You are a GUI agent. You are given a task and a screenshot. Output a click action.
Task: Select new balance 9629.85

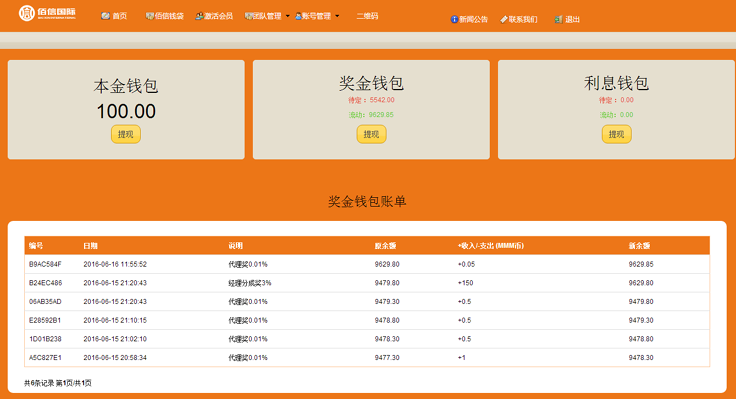(641, 264)
